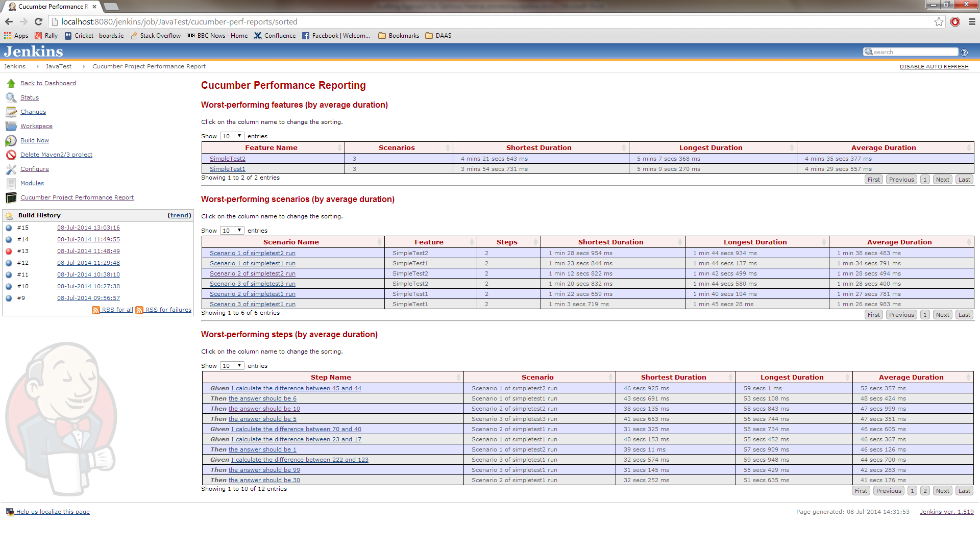Sort features table by Average Duration
Viewport: 980px width, 551px height.
(x=884, y=147)
